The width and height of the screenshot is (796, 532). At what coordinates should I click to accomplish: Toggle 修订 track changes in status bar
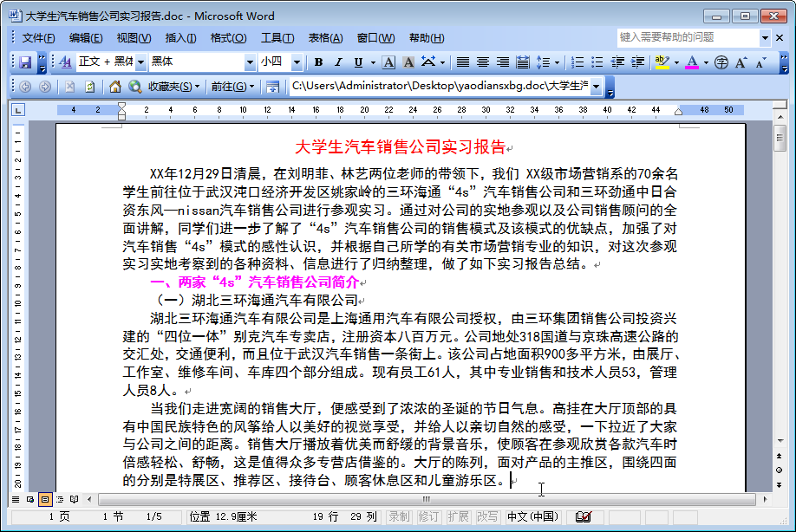[428, 516]
